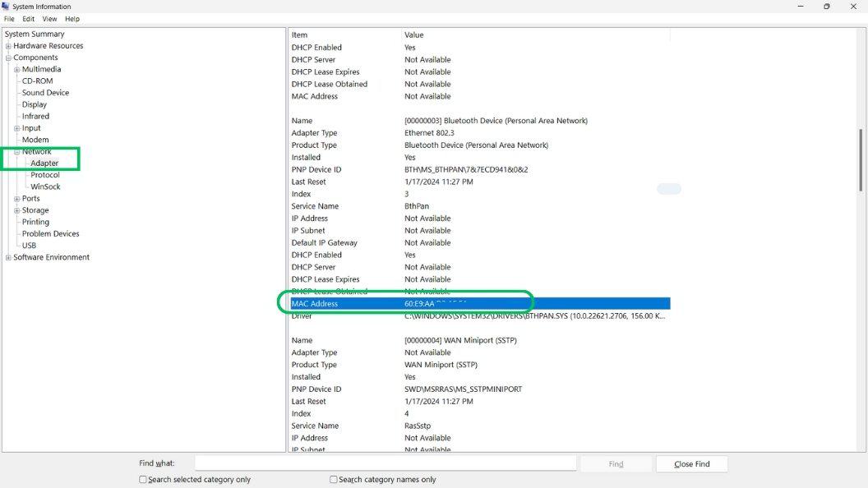868x488 pixels.
Task: Select System Summary at tree top
Action: tap(34, 34)
